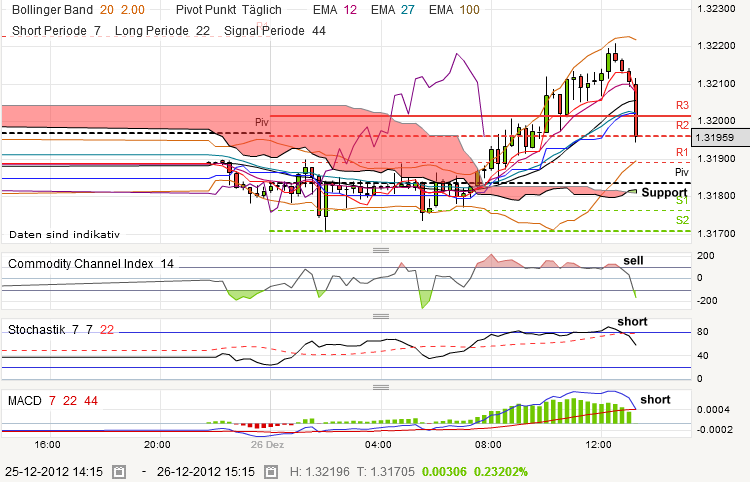Select the MACD 7 22 44 label
This screenshot has width=750, height=482.
pos(53,401)
